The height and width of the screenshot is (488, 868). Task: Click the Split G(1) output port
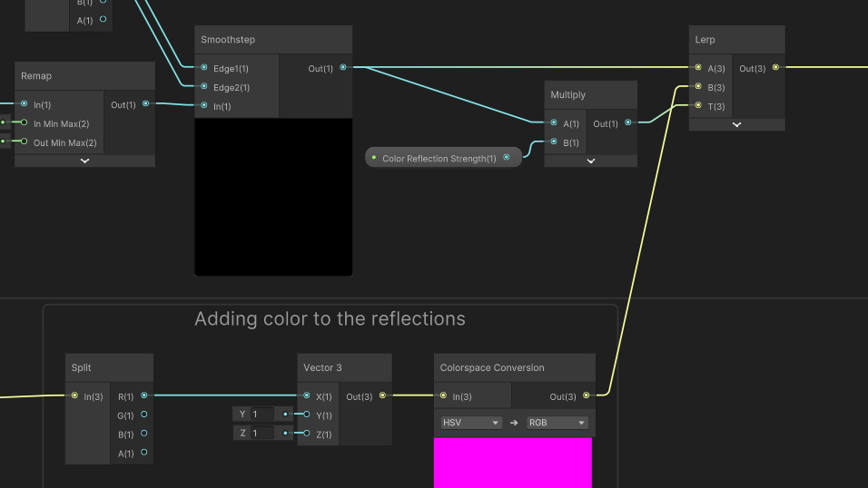144,415
